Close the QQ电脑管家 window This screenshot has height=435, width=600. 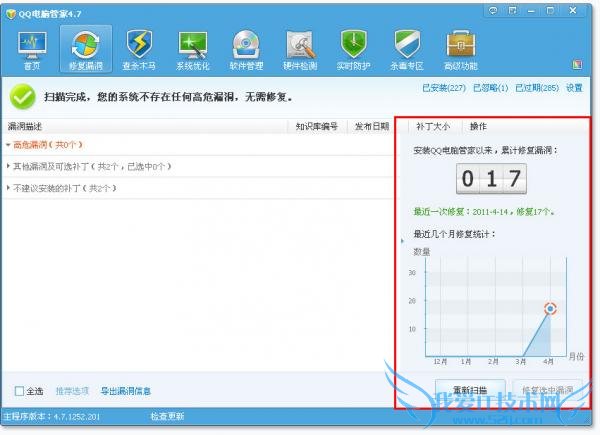tap(573, 11)
